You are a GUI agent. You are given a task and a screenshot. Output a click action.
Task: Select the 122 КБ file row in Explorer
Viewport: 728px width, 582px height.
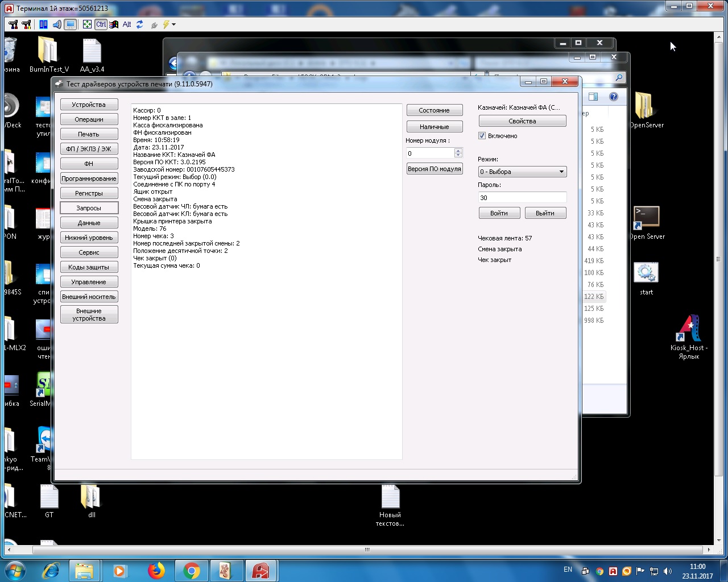[x=594, y=297]
